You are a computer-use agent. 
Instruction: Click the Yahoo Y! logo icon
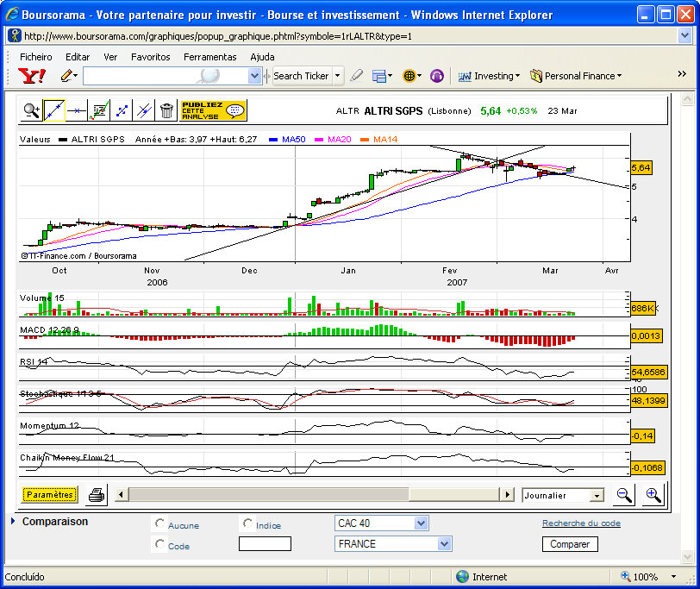[32, 76]
